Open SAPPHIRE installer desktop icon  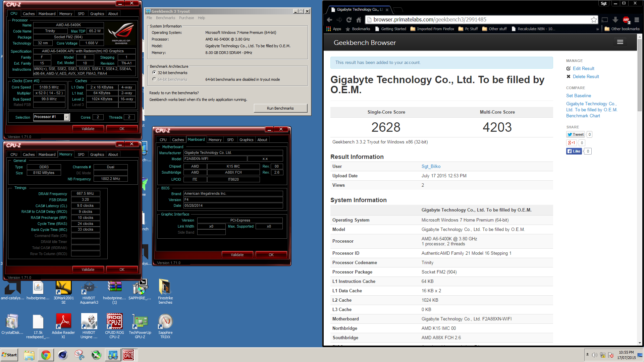coord(140,290)
